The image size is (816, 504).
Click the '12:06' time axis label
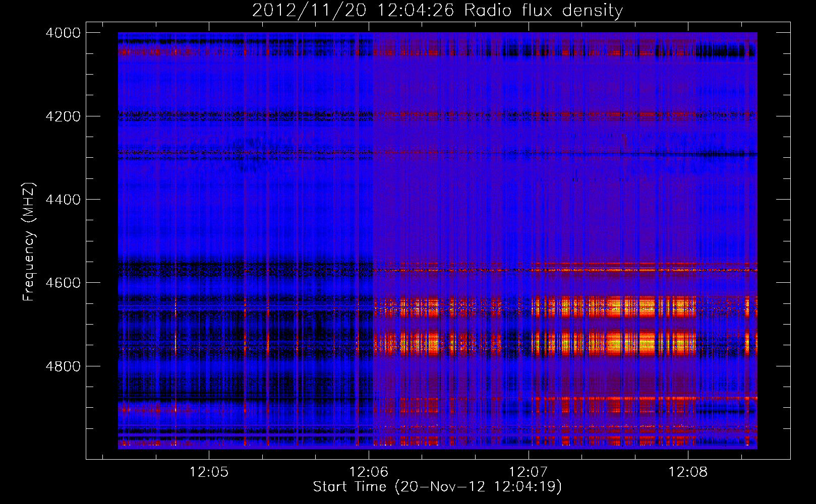click(x=369, y=472)
